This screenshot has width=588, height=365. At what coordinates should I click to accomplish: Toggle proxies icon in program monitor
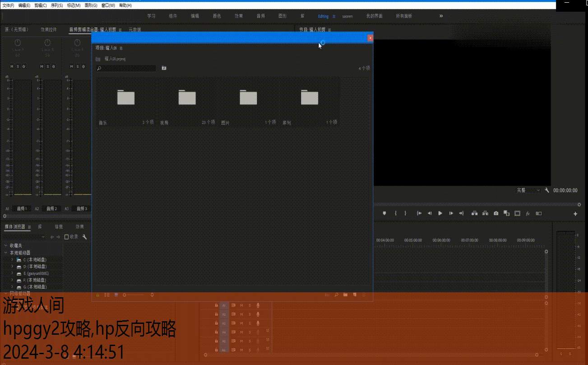click(x=538, y=214)
